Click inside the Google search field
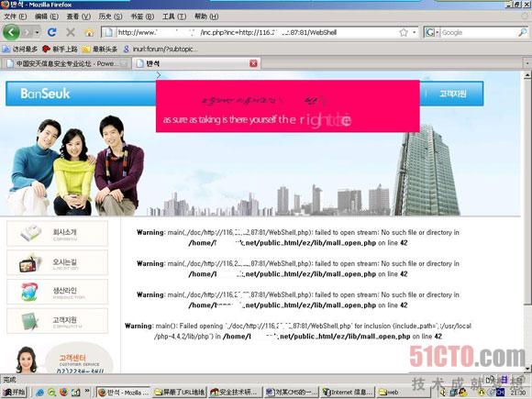 (479, 33)
